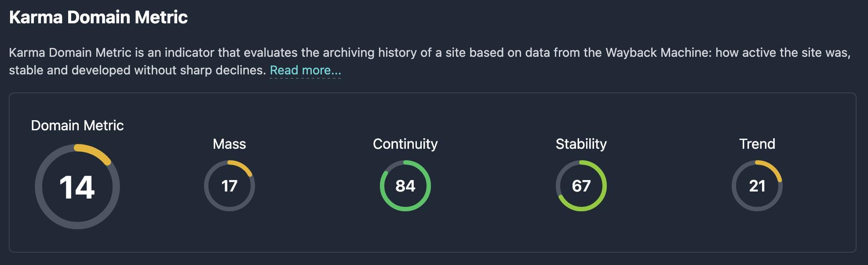The width and height of the screenshot is (868, 265).
Task: Select the Continuity label heading
Action: point(405,144)
